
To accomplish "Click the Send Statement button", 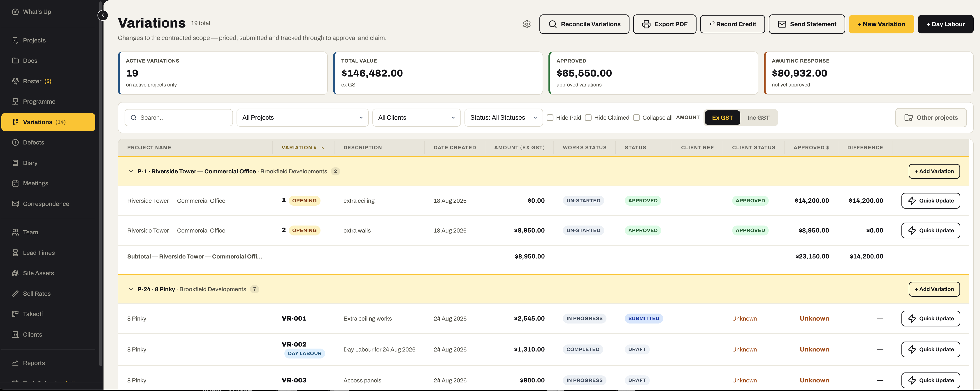I will click(x=806, y=24).
